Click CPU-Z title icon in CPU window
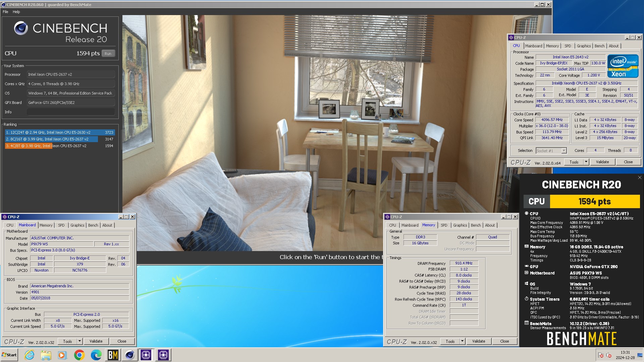The height and width of the screenshot is (362, 644). (x=511, y=38)
